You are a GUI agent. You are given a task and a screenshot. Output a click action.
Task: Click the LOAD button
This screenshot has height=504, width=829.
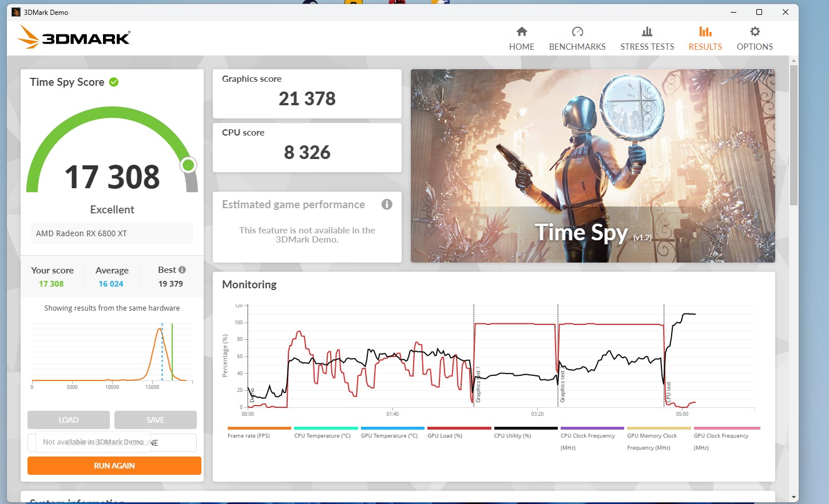coord(69,420)
